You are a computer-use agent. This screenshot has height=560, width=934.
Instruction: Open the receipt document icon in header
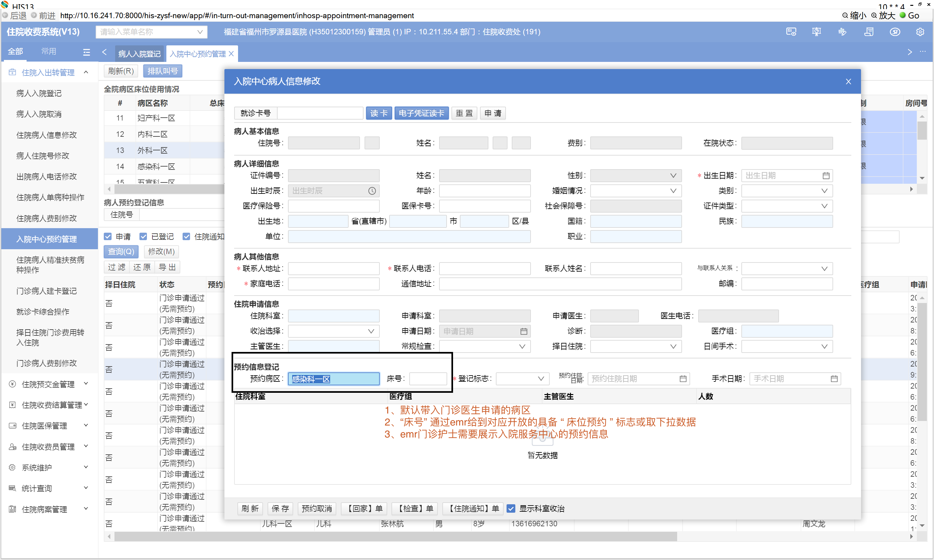point(868,32)
